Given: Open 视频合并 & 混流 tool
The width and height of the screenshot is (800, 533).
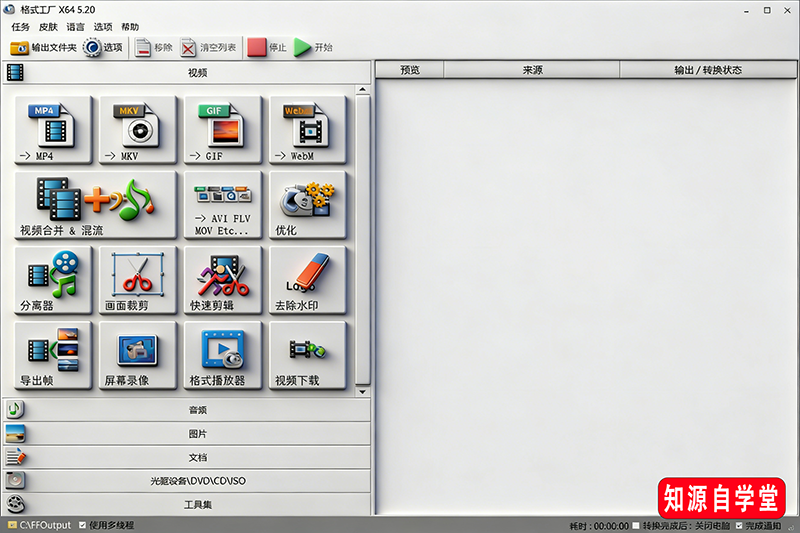Looking at the screenshot, I should (x=95, y=205).
